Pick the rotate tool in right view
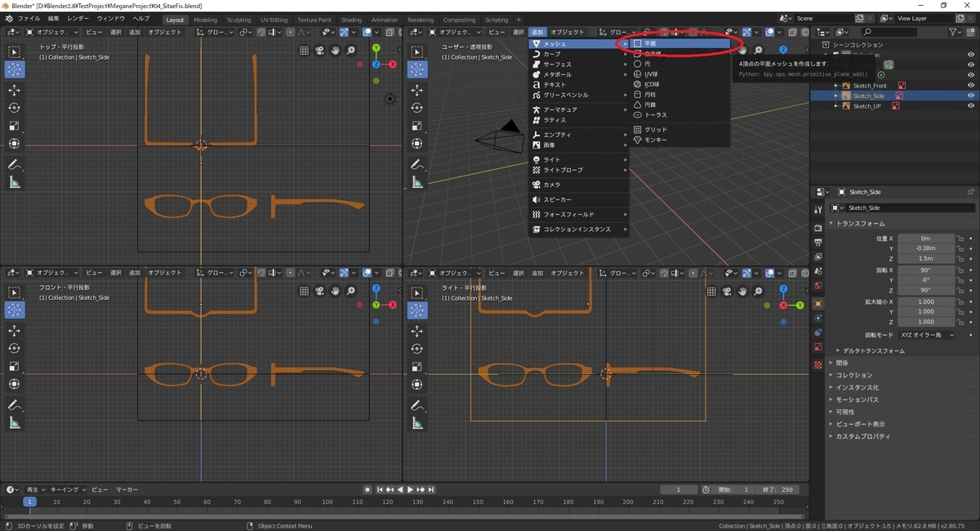980x531 pixels. pos(417,348)
